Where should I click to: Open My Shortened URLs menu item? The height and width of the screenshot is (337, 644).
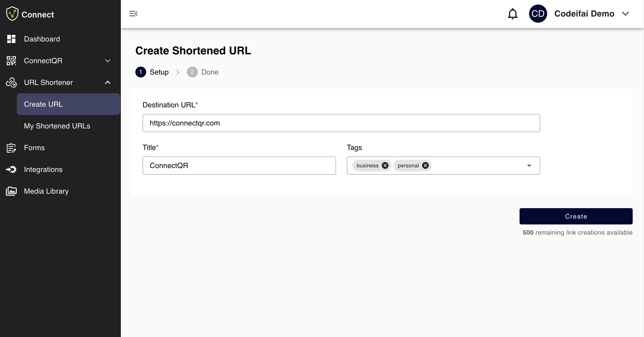(x=57, y=126)
